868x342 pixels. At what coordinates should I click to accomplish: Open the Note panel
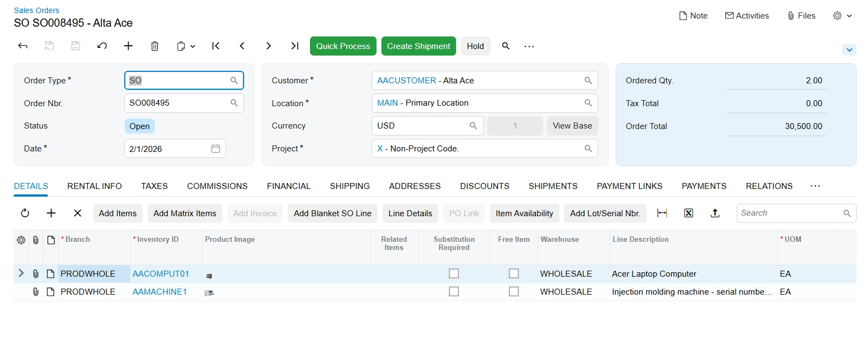click(693, 16)
